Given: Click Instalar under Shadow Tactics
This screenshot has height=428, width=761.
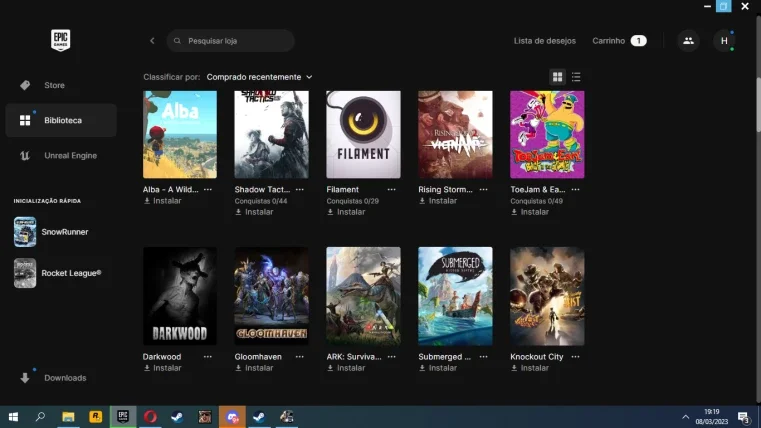Looking at the screenshot, I should pyautogui.click(x=254, y=212).
